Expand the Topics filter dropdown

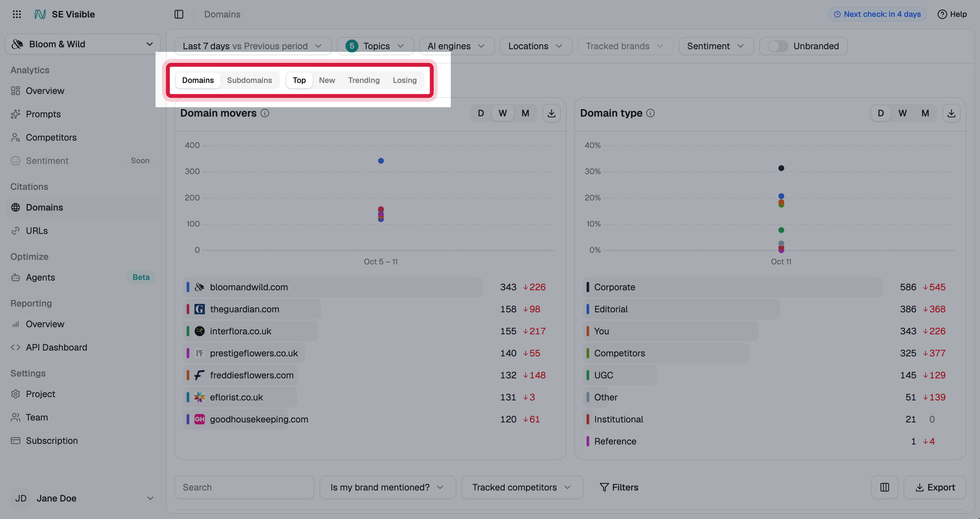375,46
